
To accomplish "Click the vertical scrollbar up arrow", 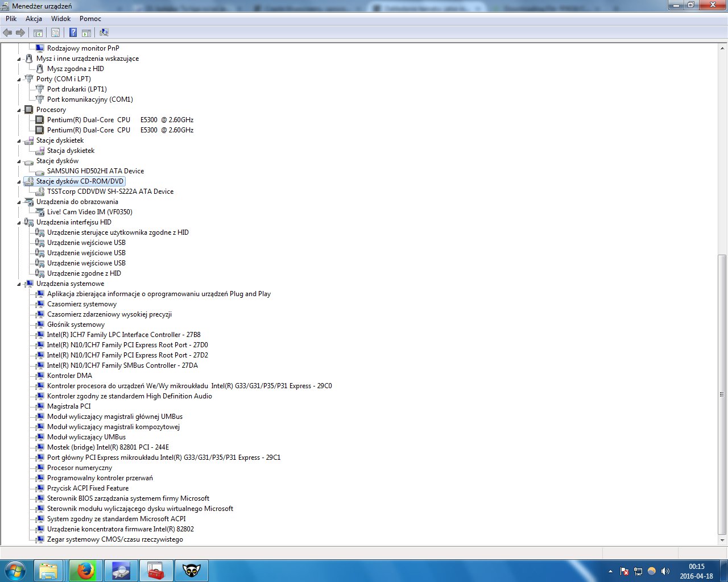I will pos(722,48).
